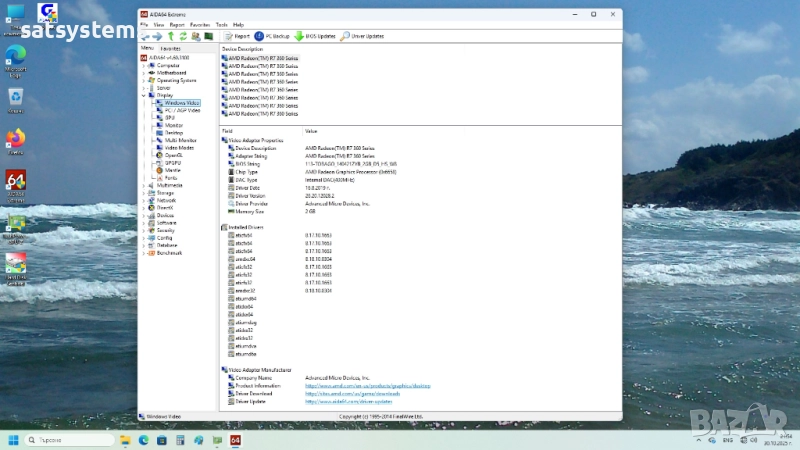800x450 pixels.
Task: Expand the Benchmark tree node
Action: pyautogui.click(x=143, y=252)
